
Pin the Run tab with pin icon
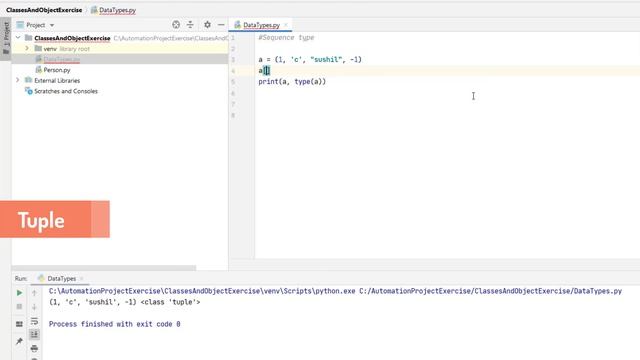pos(19,341)
